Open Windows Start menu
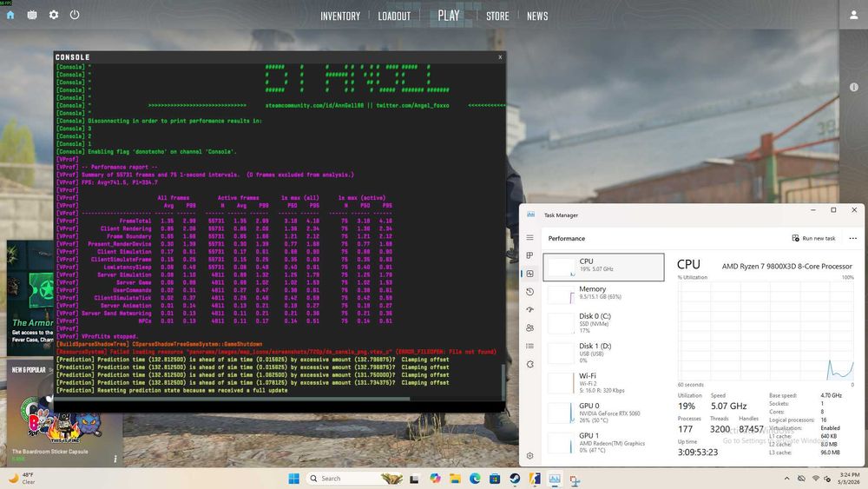This screenshot has height=489, width=868. (x=294, y=479)
